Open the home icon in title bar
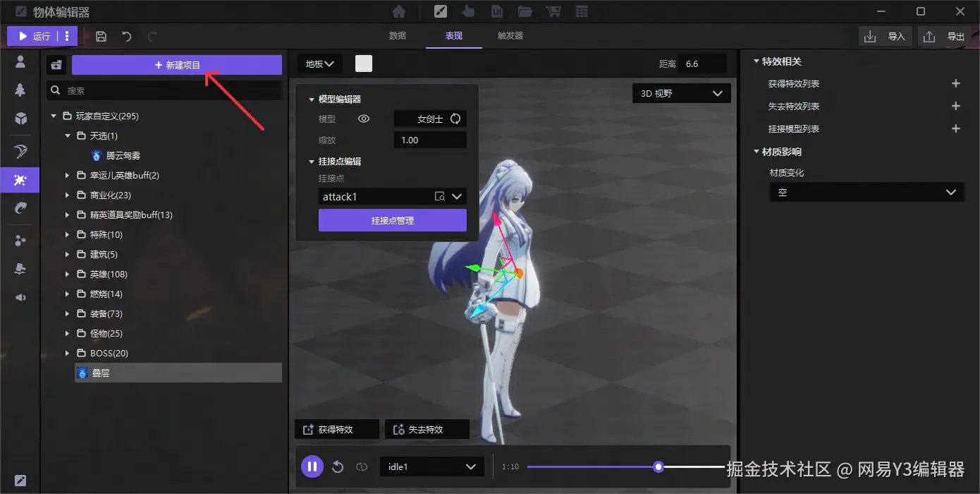This screenshot has height=494, width=980. [399, 11]
